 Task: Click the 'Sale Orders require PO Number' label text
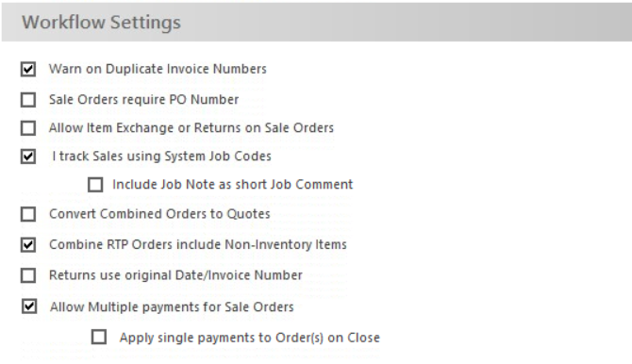tap(144, 100)
